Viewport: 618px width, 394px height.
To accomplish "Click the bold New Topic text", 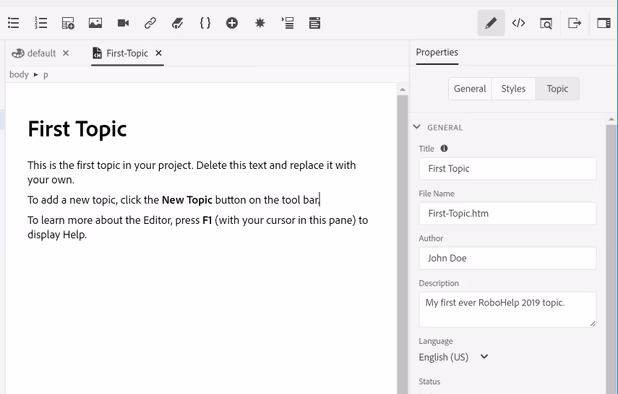I will click(187, 200).
